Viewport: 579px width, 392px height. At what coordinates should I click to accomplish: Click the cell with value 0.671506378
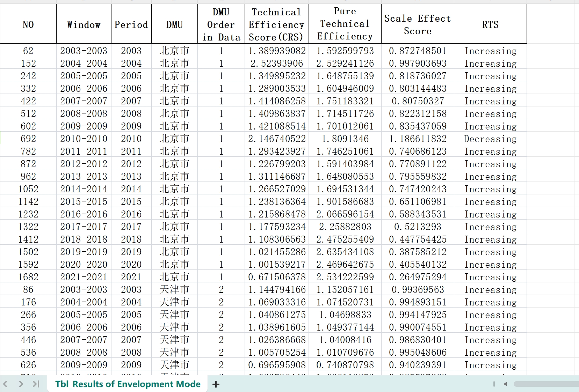[x=276, y=277]
